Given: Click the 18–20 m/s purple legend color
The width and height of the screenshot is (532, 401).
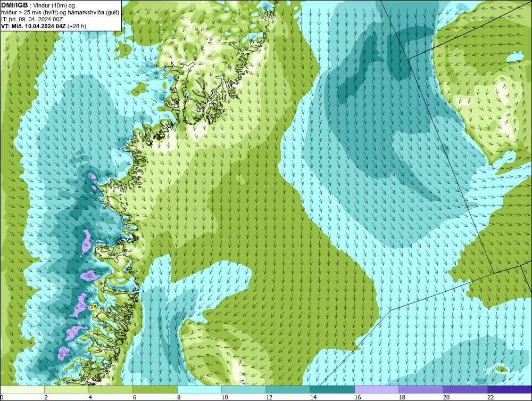Looking at the screenshot, I should [421, 389].
